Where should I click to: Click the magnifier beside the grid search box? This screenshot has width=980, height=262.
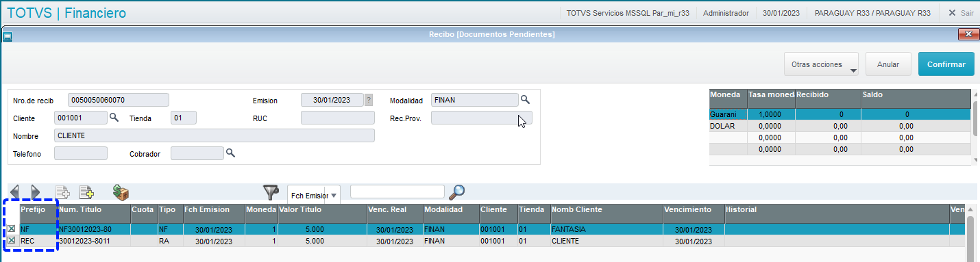456,192
